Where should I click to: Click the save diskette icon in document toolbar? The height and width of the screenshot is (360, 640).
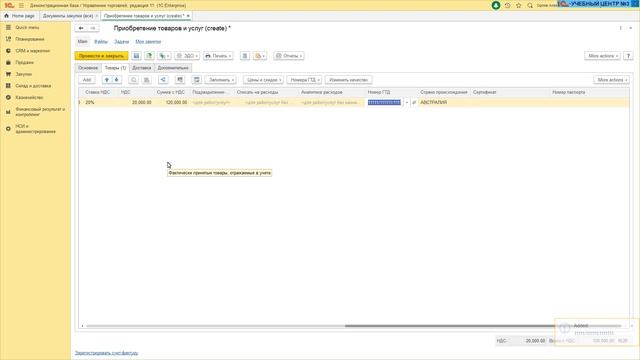[x=136, y=56]
